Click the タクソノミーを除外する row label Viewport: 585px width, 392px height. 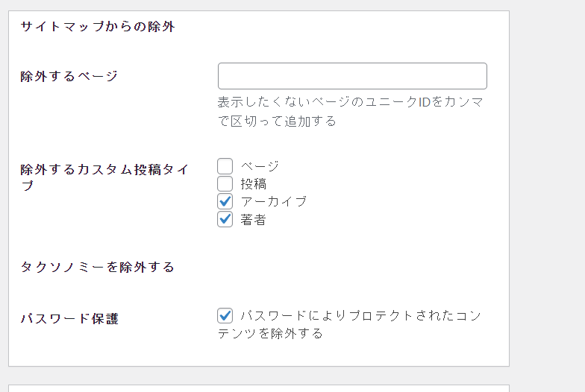click(97, 267)
